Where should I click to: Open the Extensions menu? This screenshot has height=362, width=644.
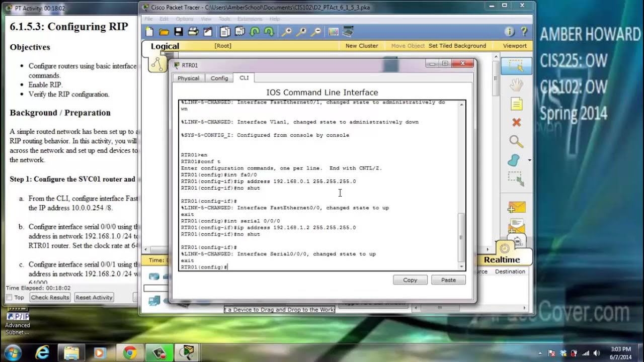pos(250,19)
